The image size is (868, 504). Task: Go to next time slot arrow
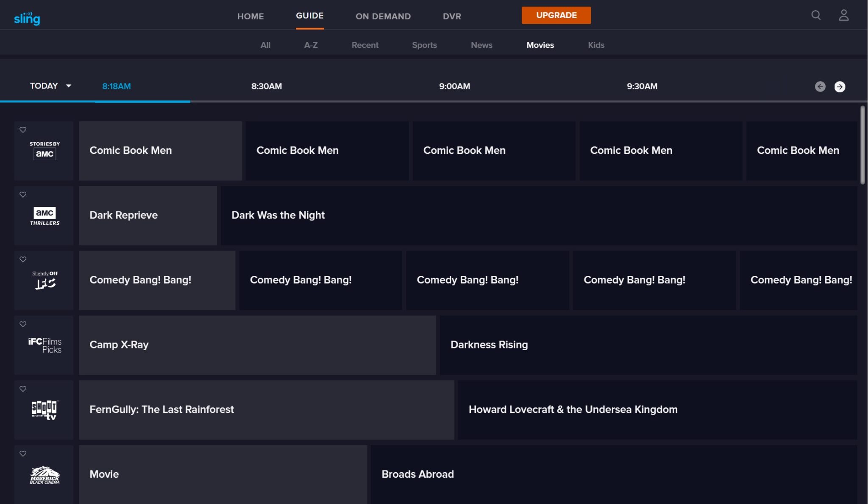(840, 86)
